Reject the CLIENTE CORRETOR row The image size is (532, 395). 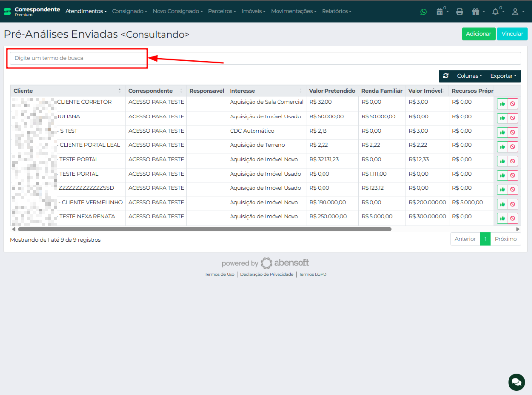point(513,104)
